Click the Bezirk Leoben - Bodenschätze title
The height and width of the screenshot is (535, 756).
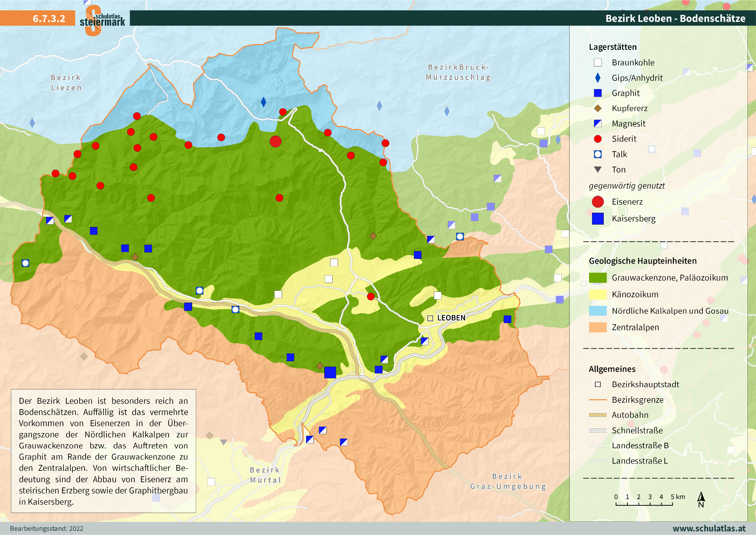[675, 19]
